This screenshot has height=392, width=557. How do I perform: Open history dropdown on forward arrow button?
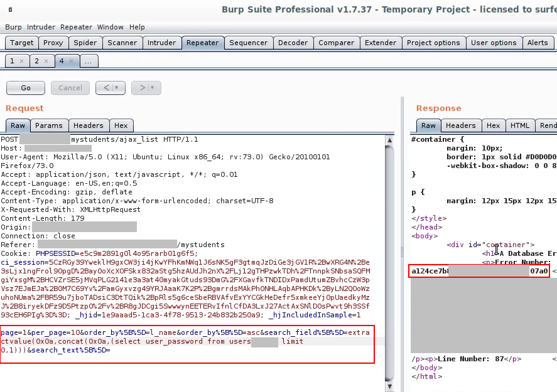click(153, 88)
